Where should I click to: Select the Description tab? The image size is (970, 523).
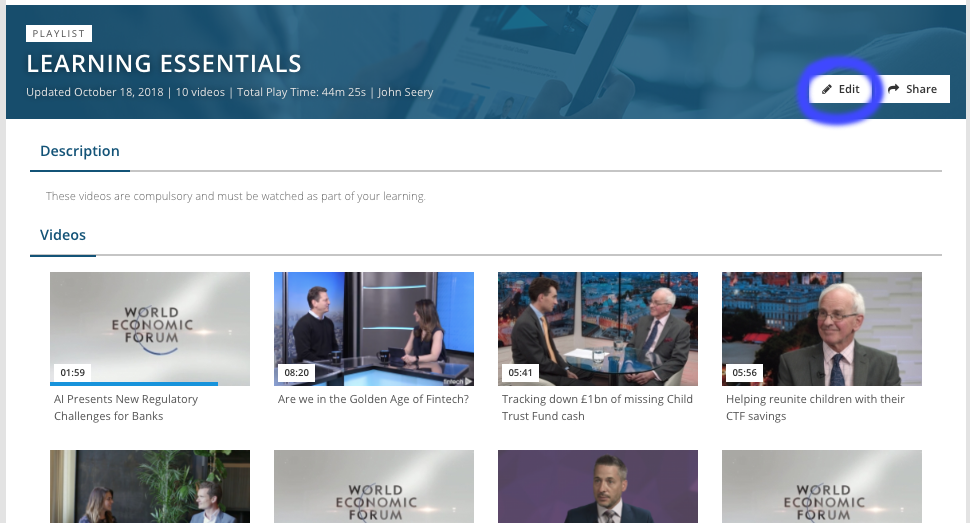click(80, 151)
